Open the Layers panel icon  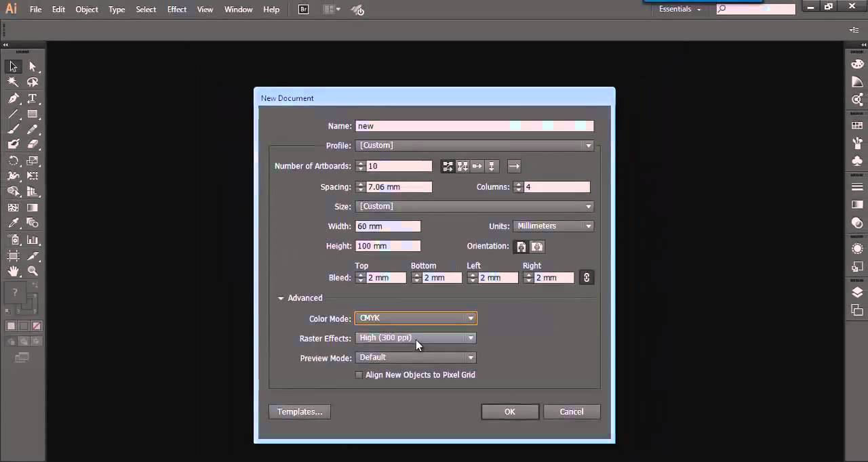(x=857, y=292)
